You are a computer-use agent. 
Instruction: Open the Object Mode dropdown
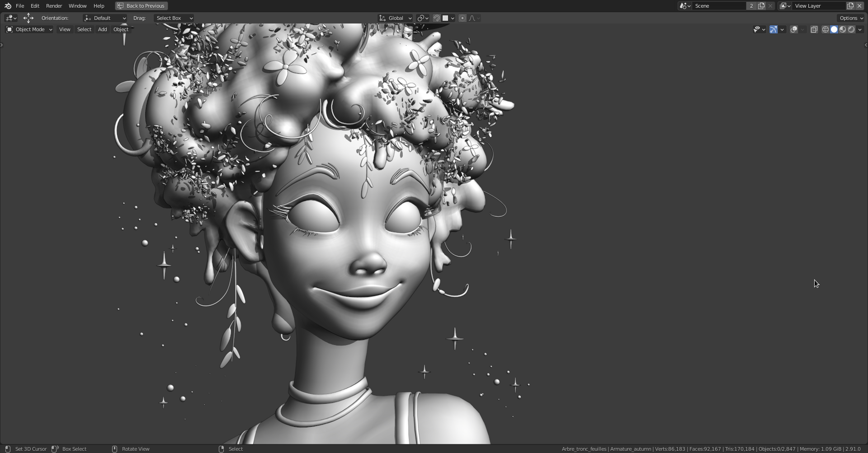(x=29, y=29)
